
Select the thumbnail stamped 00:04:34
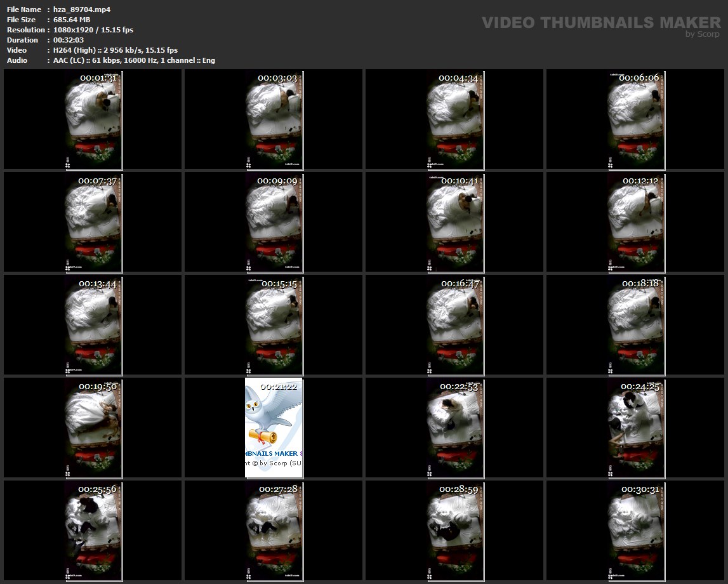tap(454, 120)
